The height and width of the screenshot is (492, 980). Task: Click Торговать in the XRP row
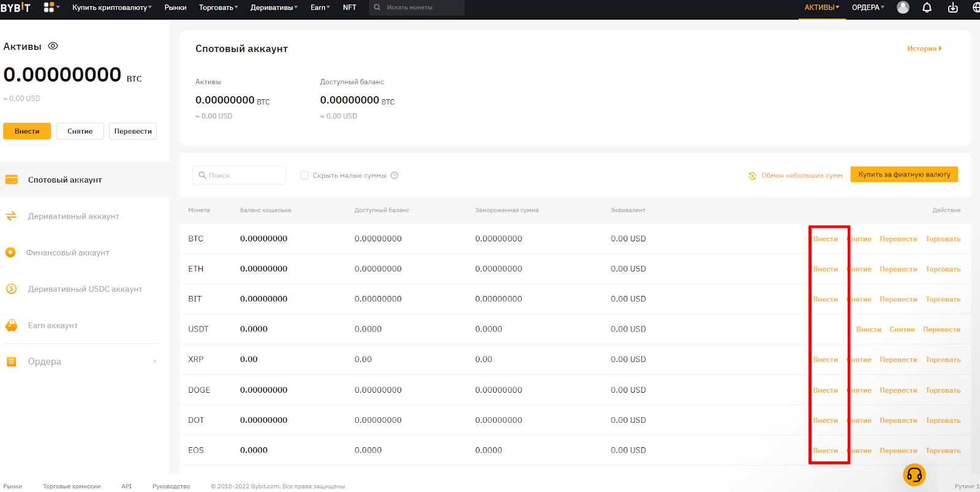tap(943, 360)
